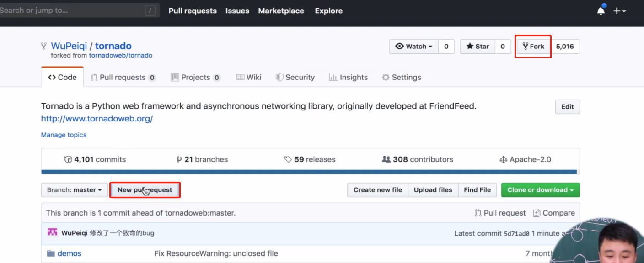
Task: Expand the Clone or download menu
Action: pyautogui.click(x=540, y=190)
